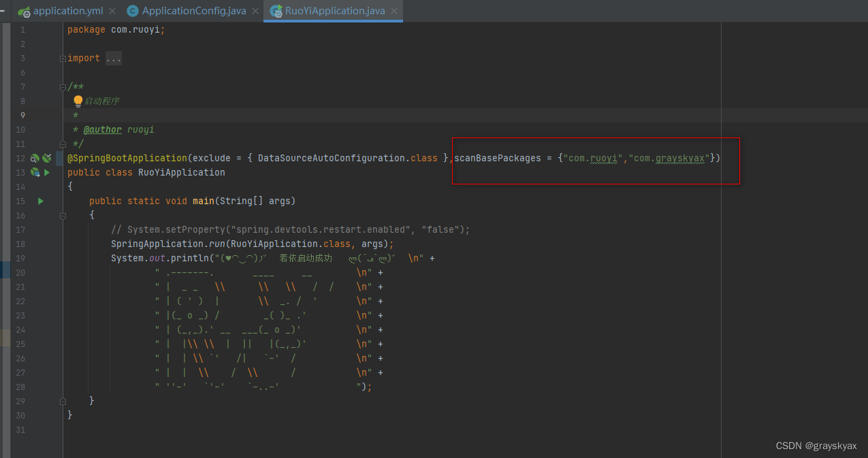The height and width of the screenshot is (458, 868).
Task: Click the Spring checkmark gutter icon on line 12
Action: tap(46, 158)
